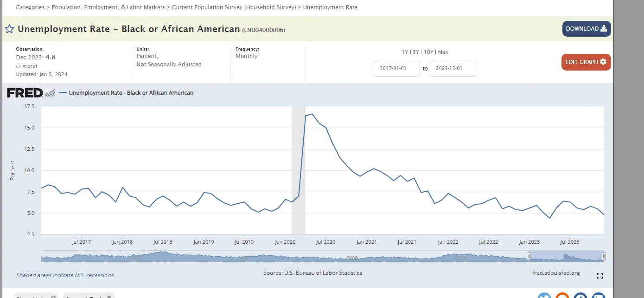Image resolution: width=644 pixels, height=298 pixels.
Task: Select the 10Y date range
Action: (x=429, y=52)
